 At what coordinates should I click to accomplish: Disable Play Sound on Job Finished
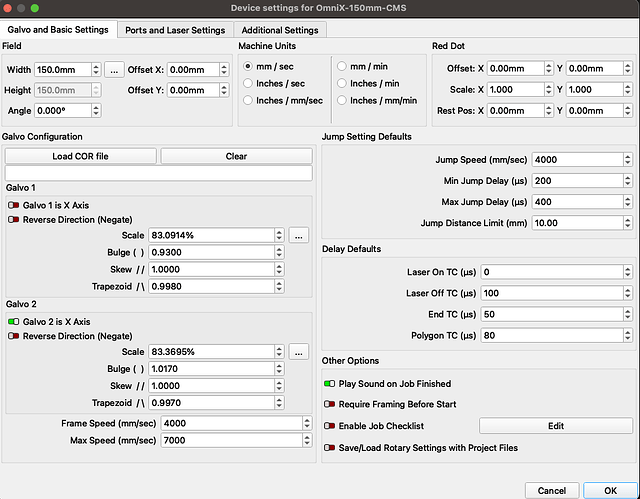pyautogui.click(x=329, y=384)
